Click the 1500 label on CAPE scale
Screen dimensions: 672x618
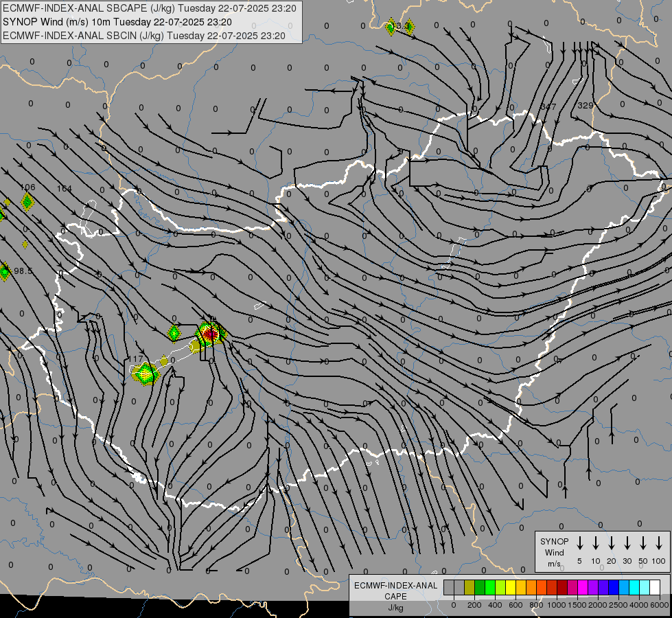pyautogui.click(x=577, y=605)
